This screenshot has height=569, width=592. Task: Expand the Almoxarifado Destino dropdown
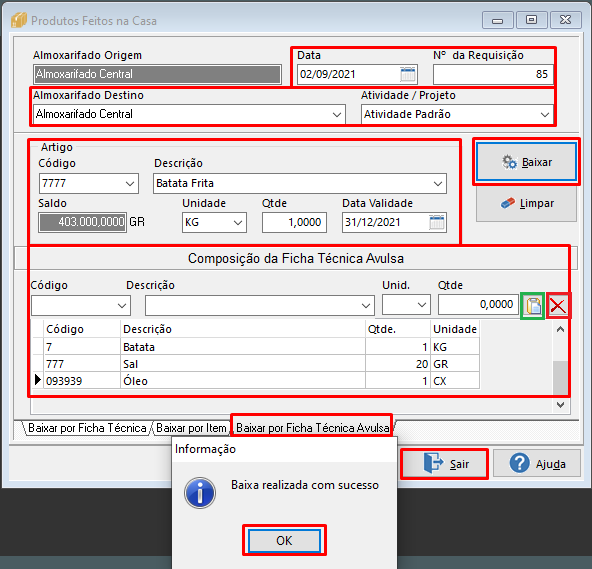click(x=337, y=114)
